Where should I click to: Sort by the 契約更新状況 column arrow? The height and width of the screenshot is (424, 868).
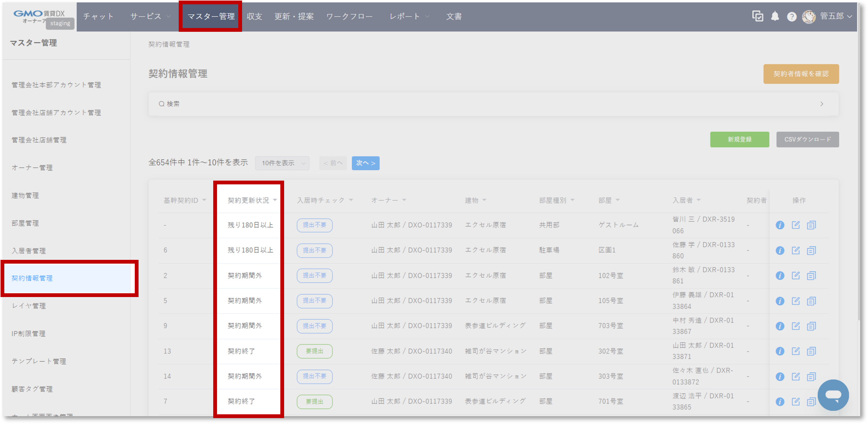click(x=275, y=200)
